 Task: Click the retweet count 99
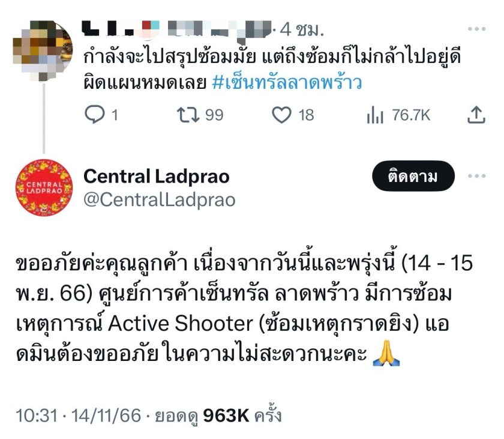(214, 115)
